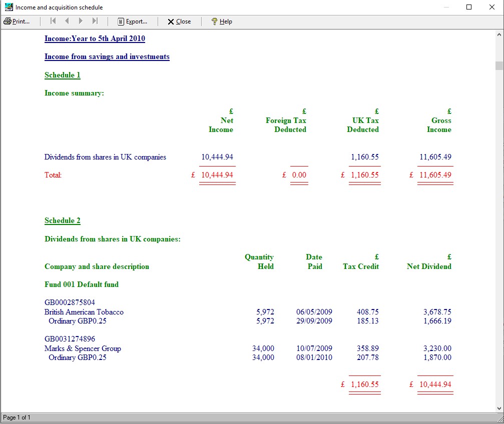Maximize the Income and acquisition schedule window
This screenshot has height=424, width=504.
pyautogui.click(x=469, y=7)
